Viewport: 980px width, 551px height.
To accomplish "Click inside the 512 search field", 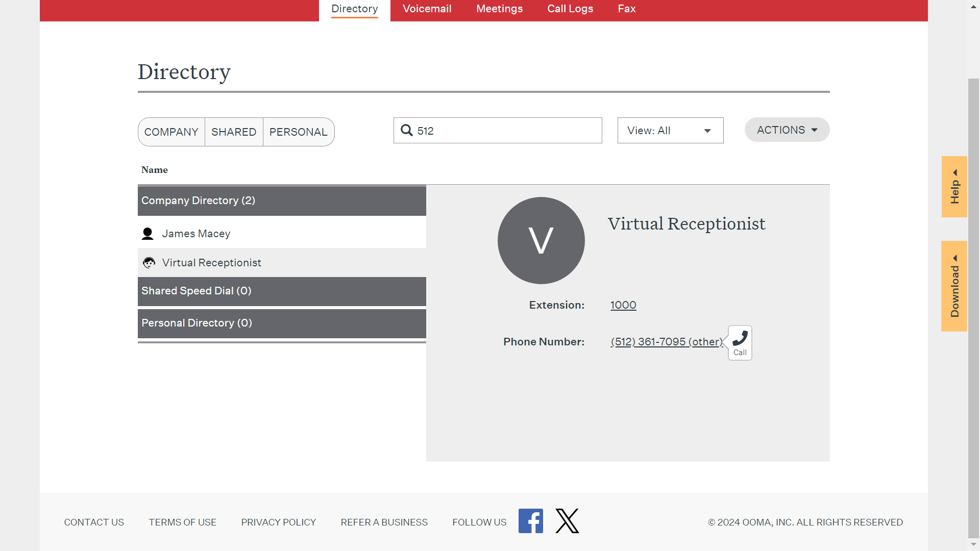I will 498,131.
